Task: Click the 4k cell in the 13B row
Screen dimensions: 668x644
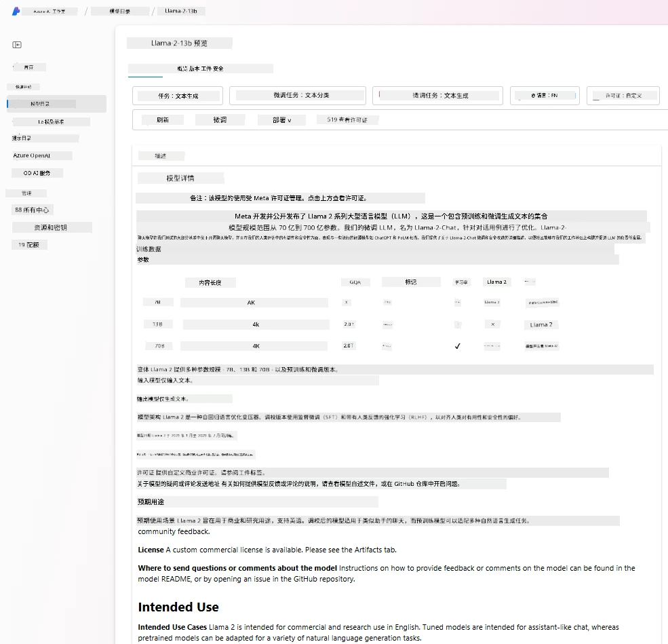Action: (x=256, y=324)
